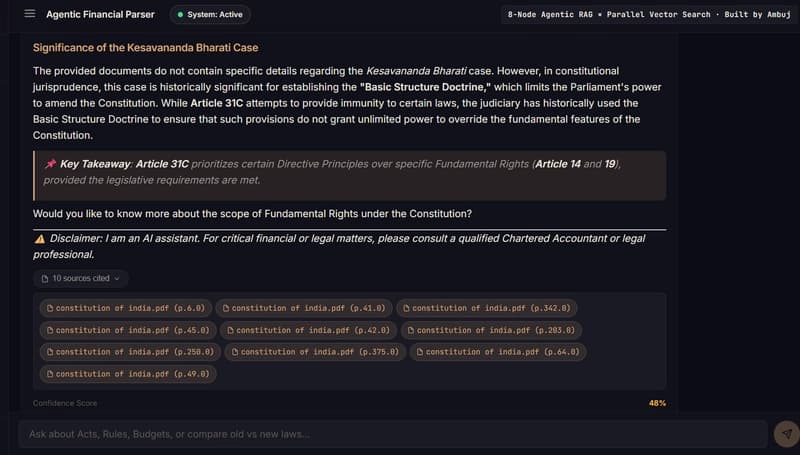Viewport: 800px width, 455px height.
Task: Open the source citation for page 203.0
Action: pos(491,330)
